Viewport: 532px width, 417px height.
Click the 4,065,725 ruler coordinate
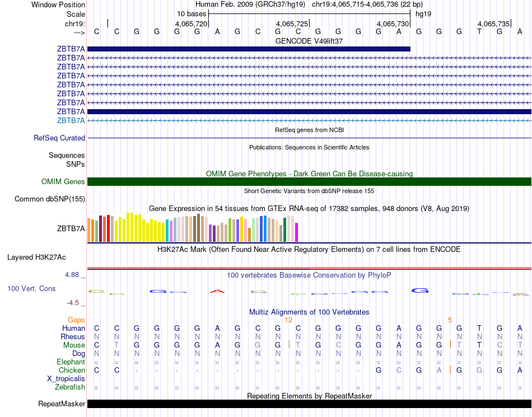[292, 24]
